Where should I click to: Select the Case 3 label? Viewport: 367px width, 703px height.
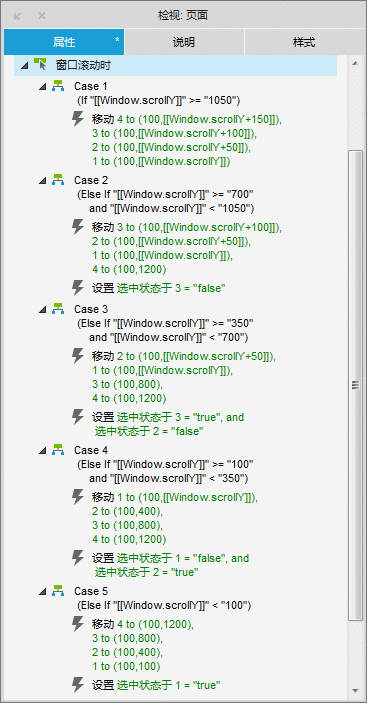click(91, 309)
